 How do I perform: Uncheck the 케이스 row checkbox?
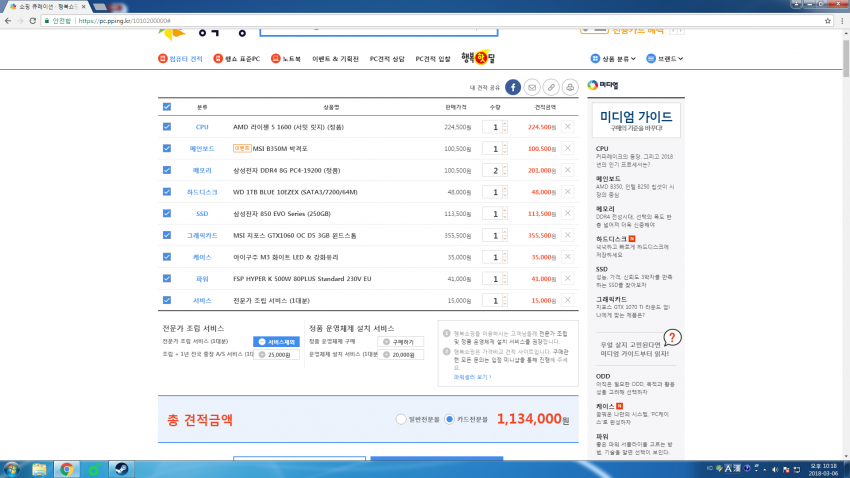coord(167,257)
